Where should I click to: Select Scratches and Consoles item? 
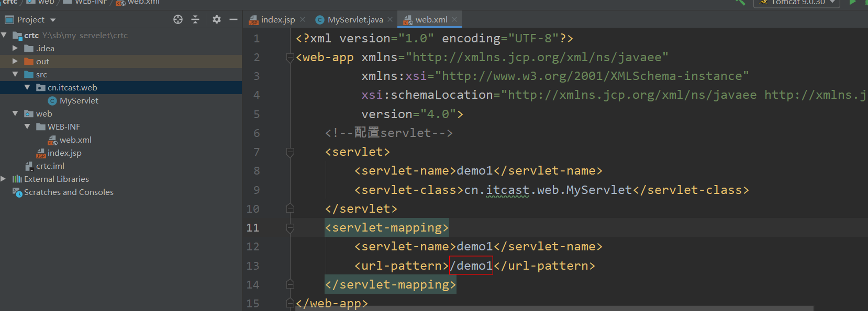pyautogui.click(x=69, y=192)
